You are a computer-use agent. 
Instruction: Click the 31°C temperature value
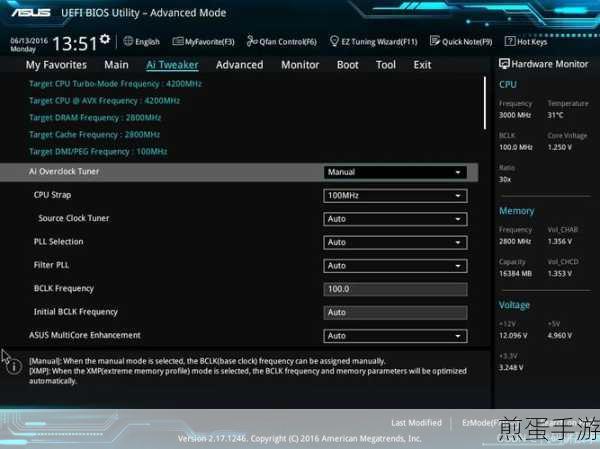click(555, 115)
